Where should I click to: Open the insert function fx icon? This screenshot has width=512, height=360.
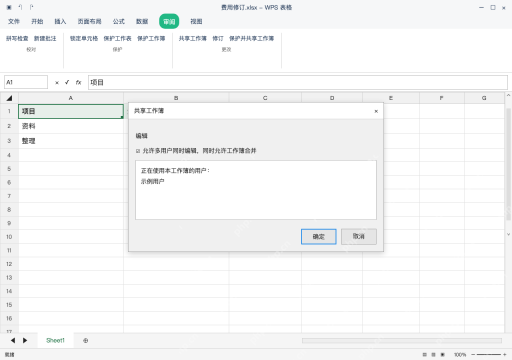(78, 82)
